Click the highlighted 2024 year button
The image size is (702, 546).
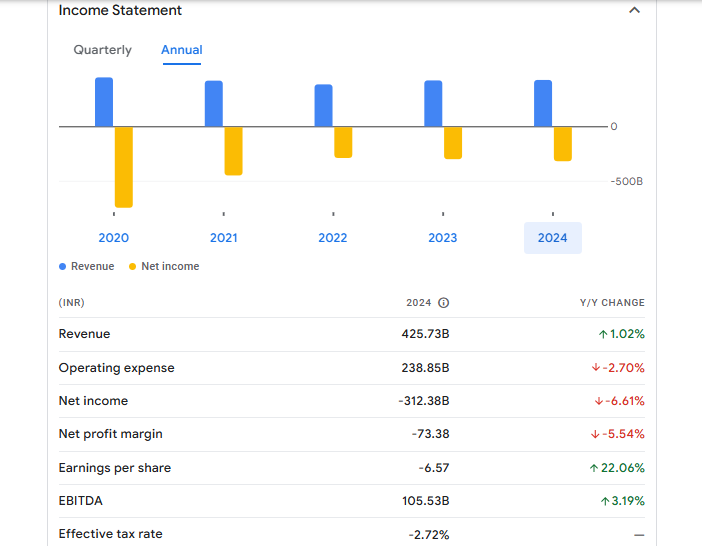click(x=552, y=238)
